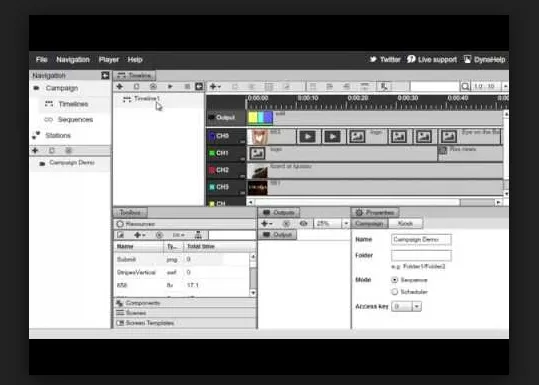Image resolution: width=539 pixels, height=385 pixels.
Task: Open the Navigation menu
Action: pos(73,59)
